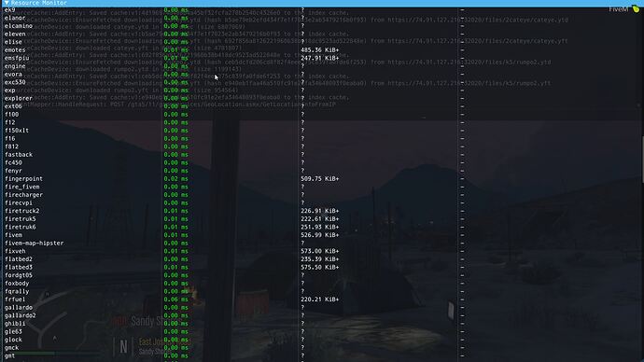Click the gallardo resource name

(19, 307)
